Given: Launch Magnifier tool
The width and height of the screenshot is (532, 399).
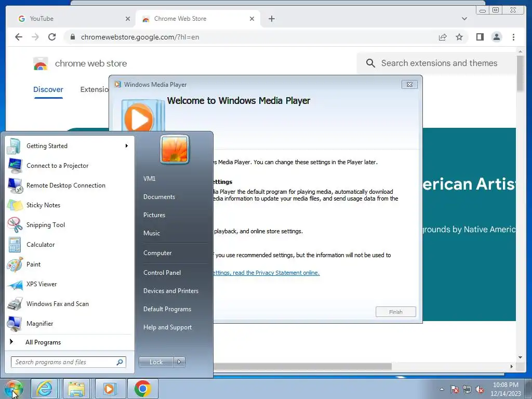Looking at the screenshot, I should pos(70,323).
